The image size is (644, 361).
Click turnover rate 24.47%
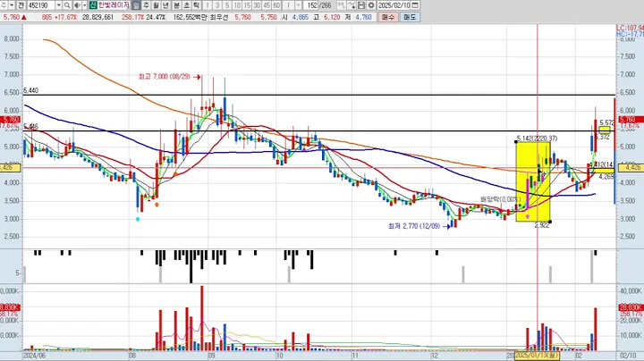click(x=156, y=17)
